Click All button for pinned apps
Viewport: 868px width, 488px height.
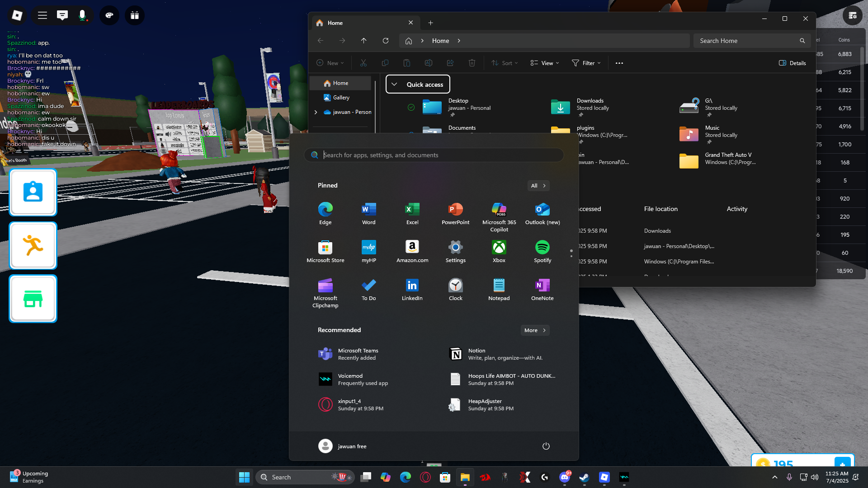pos(538,186)
